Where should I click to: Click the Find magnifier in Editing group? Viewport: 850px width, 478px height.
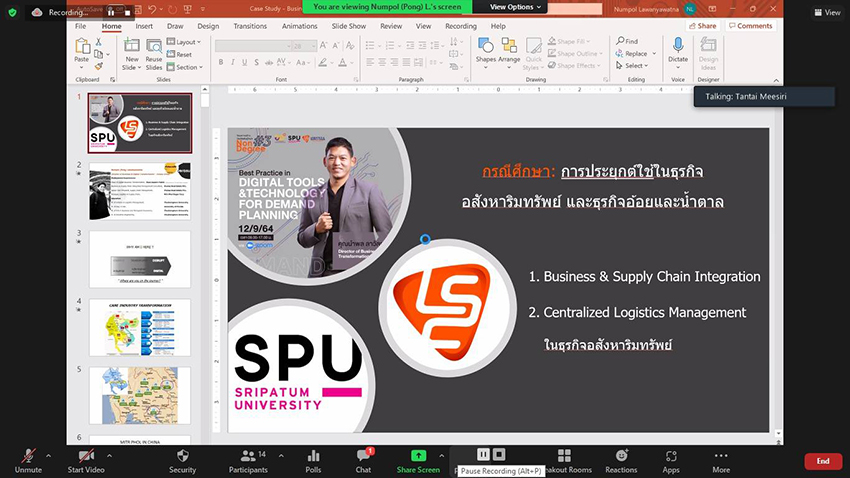(x=627, y=41)
